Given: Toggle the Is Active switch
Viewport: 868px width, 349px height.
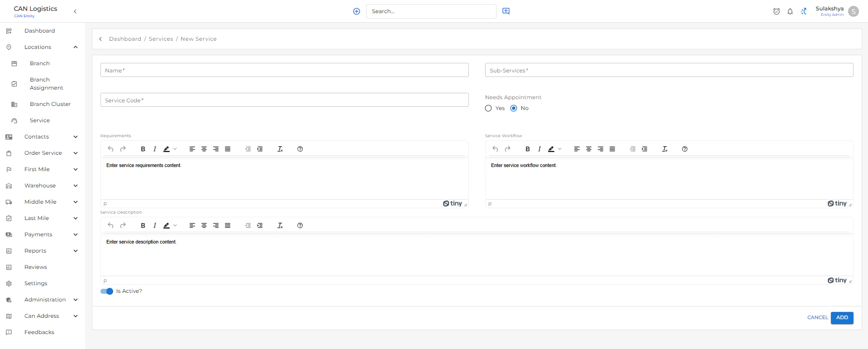Looking at the screenshot, I should (107, 291).
